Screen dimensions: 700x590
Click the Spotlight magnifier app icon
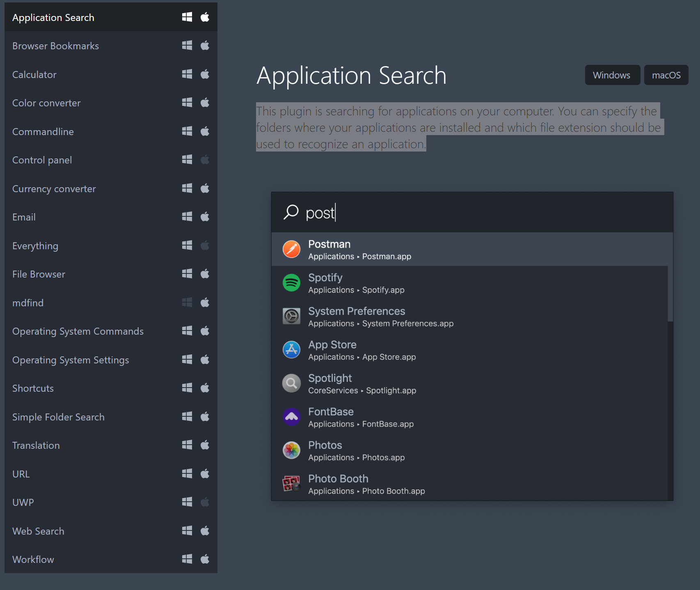(x=291, y=383)
